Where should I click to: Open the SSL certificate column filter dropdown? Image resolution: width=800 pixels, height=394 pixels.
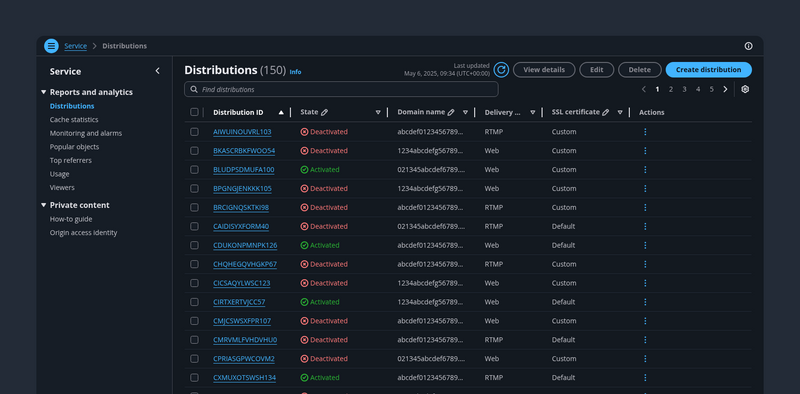point(620,112)
